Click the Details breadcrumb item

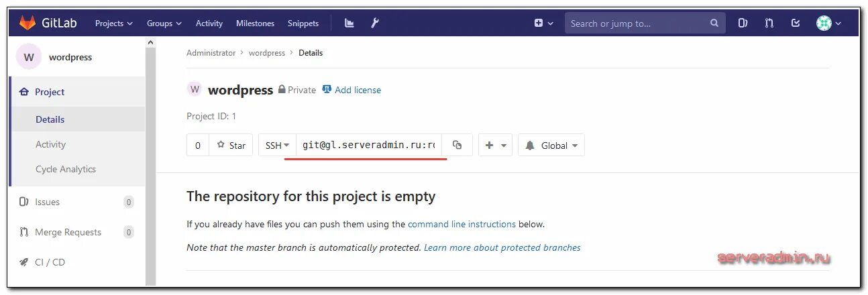point(311,52)
